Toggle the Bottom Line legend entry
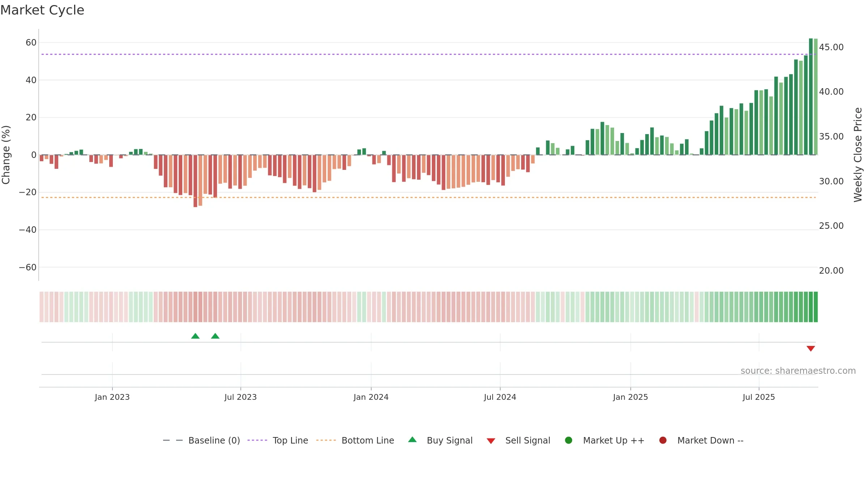Image resolution: width=868 pixels, height=488 pixels. (355, 440)
